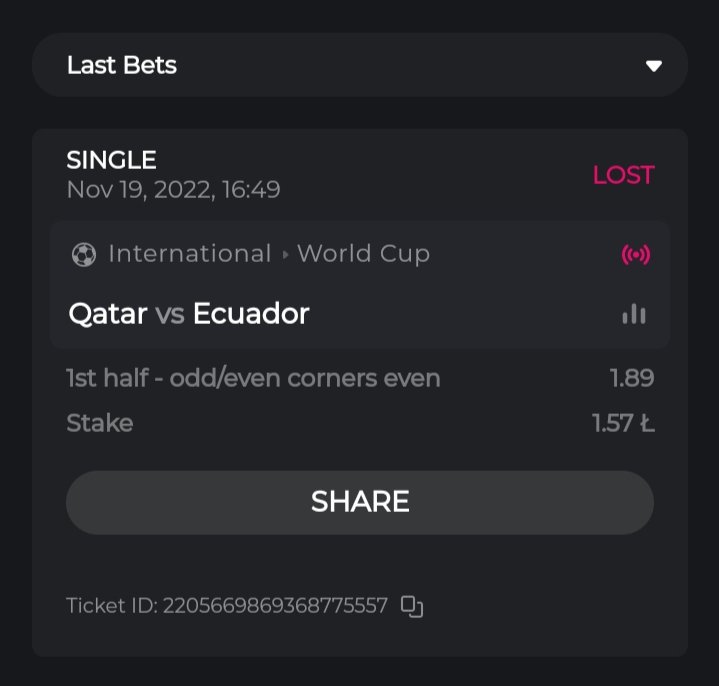Open match statistics bar chart icon
This screenshot has height=686, width=719.
(634, 314)
